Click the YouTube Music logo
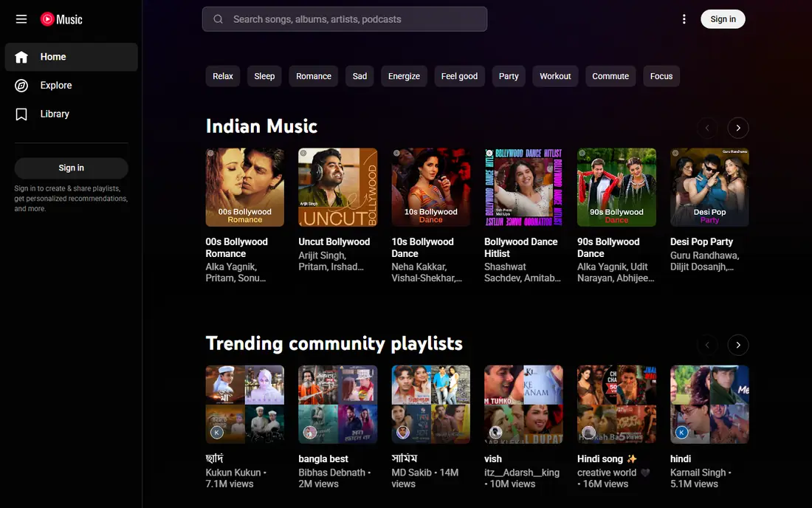 (61, 19)
